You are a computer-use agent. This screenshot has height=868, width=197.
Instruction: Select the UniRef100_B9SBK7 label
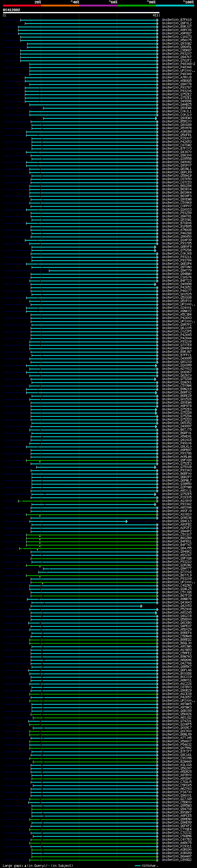176,812
